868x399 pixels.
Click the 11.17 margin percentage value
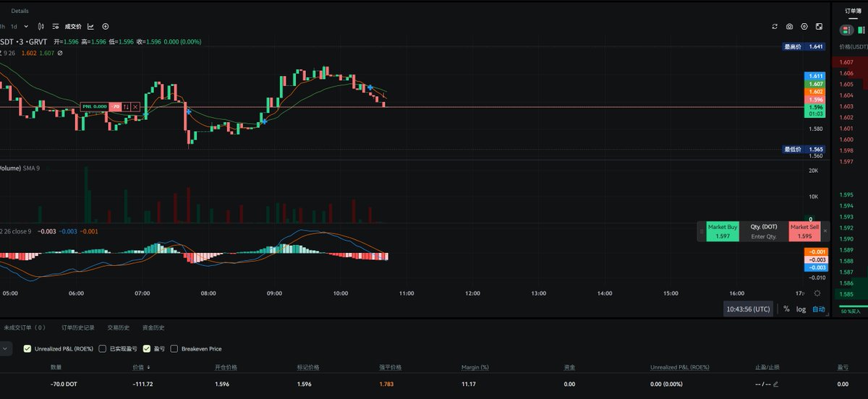coord(469,384)
